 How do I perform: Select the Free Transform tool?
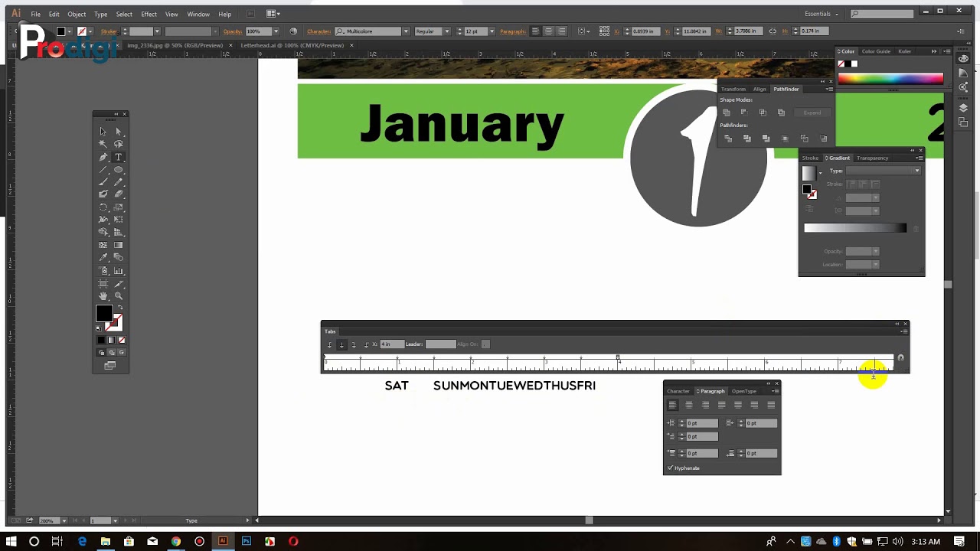(119, 220)
